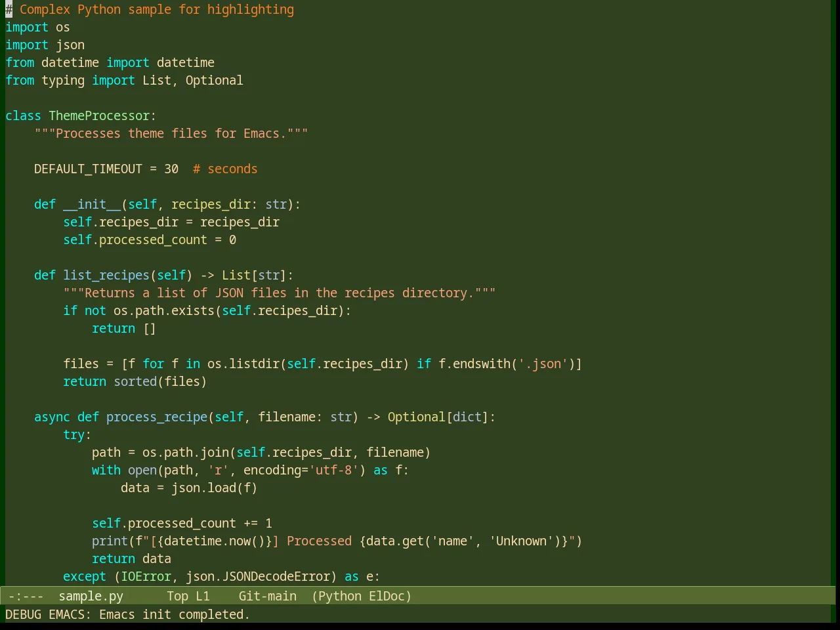
Task: Click 'from datetime import datetime' line
Action: coord(110,62)
